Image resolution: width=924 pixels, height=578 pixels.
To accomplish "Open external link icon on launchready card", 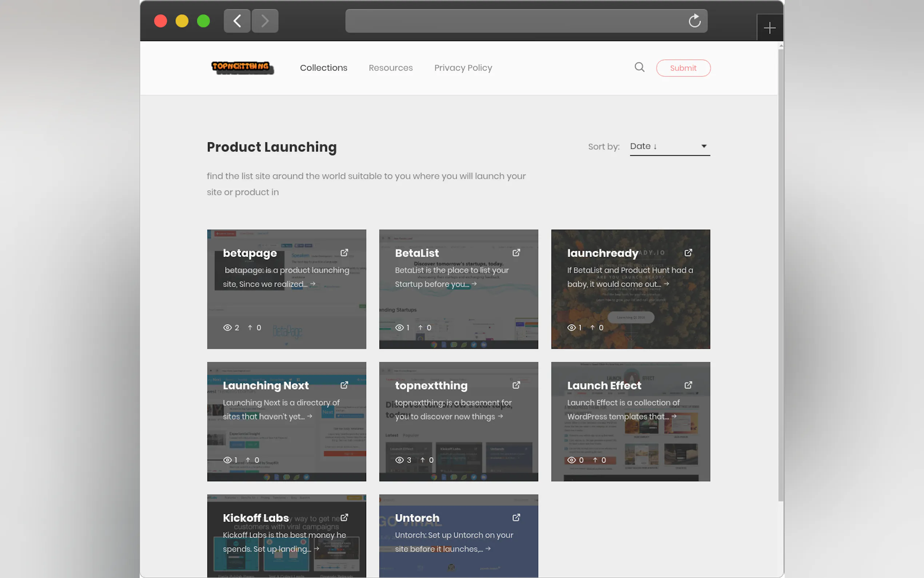I will tap(688, 253).
